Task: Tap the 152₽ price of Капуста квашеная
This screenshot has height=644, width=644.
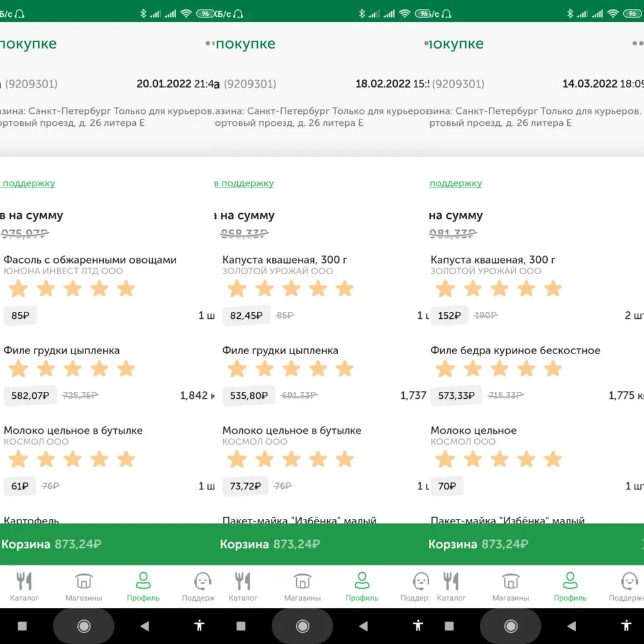Action: [x=449, y=316]
